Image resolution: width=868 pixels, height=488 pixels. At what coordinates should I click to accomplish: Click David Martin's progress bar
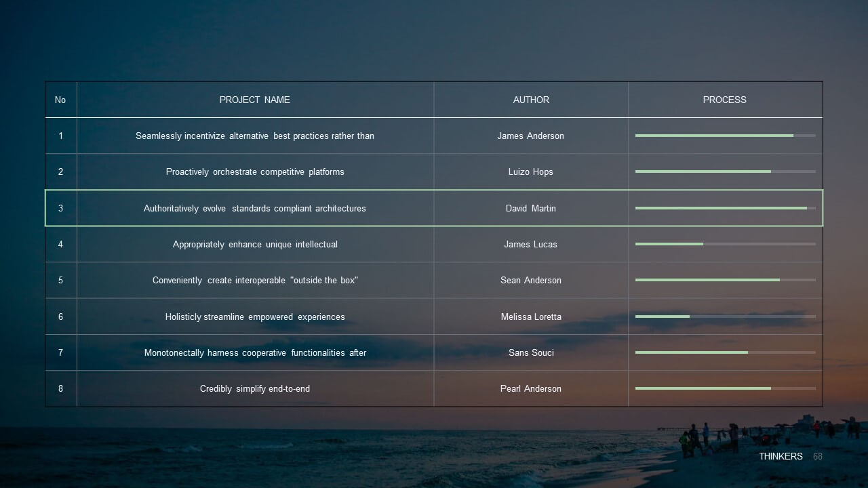pyautogui.click(x=726, y=208)
